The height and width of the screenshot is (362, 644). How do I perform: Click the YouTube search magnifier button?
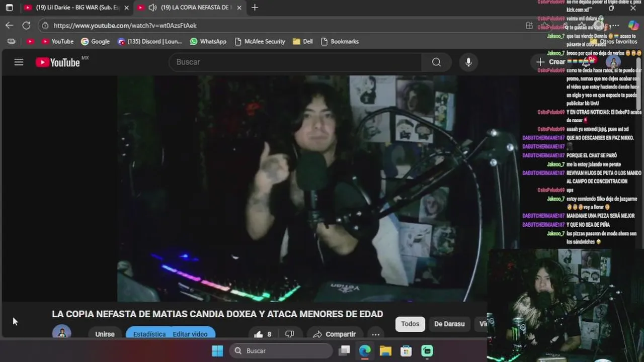click(x=436, y=62)
